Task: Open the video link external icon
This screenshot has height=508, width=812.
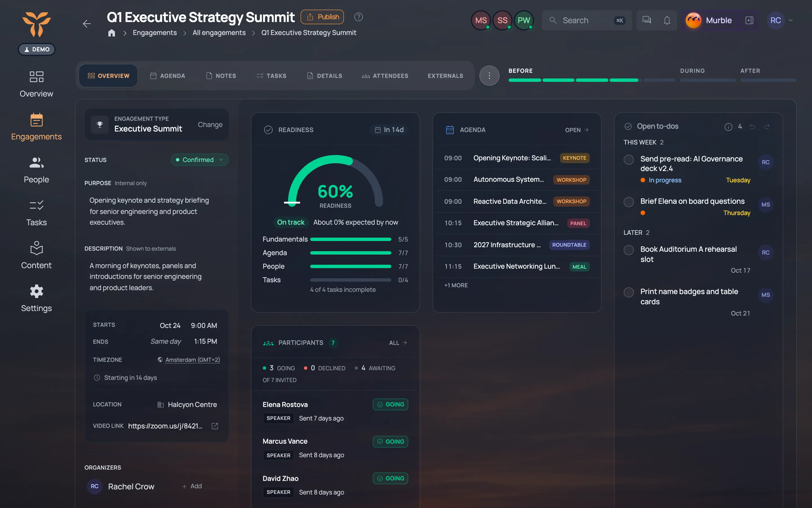Action: [x=215, y=426]
